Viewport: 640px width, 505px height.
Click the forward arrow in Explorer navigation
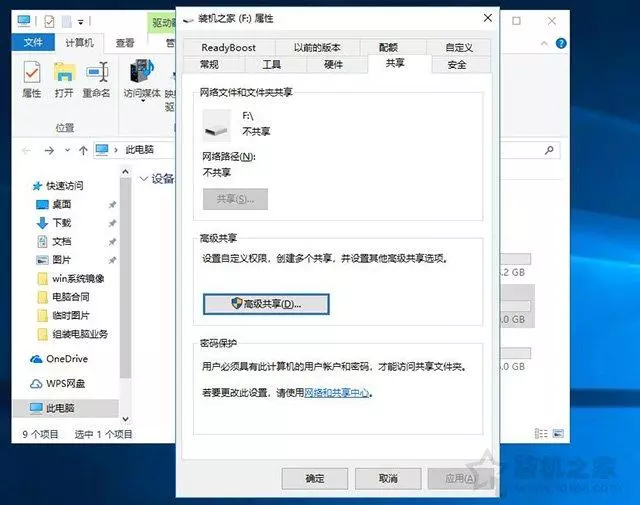(49, 151)
